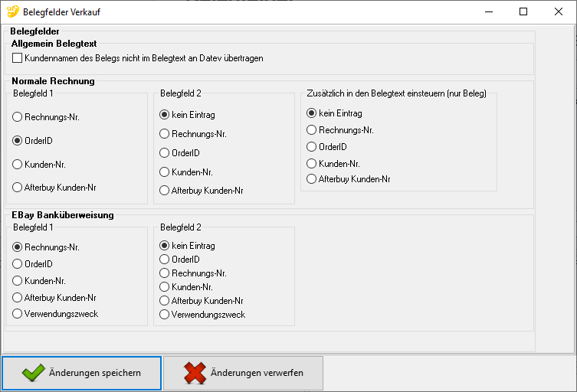Enable 'Kundennamen des Belegs nicht im Belegtext' checkbox
This screenshot has height=392, width=577.
point(18,58)
